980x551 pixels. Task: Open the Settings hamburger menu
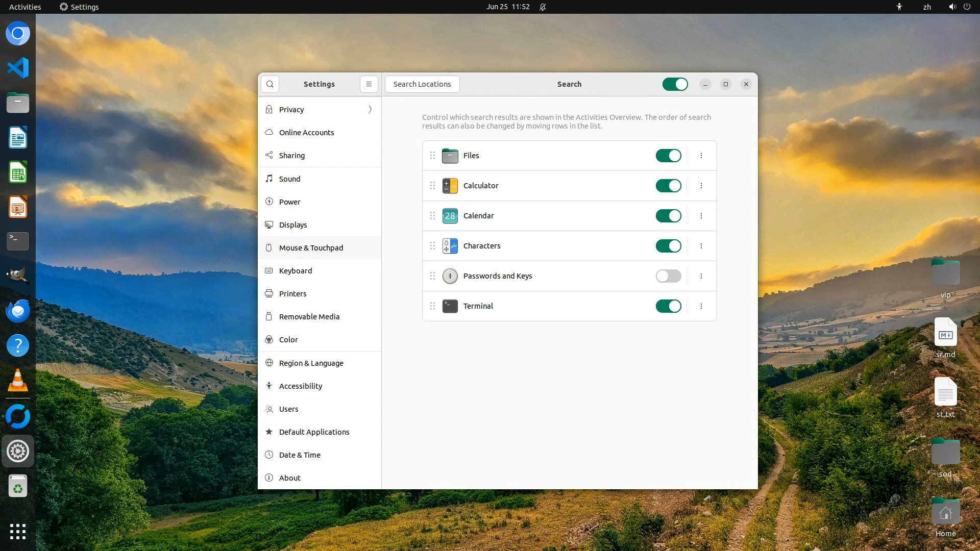pyautogui.click(x=369, y=84)
